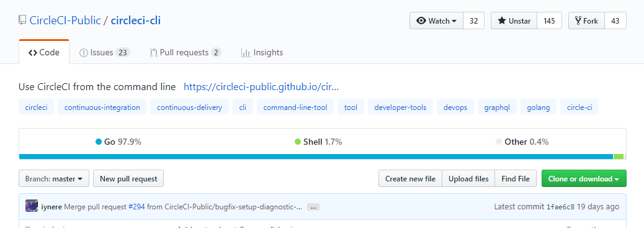This screenshot has width=644, height=228.
Task: Open the circleci-public.github.io website link
Action: (x=261, y=87)
